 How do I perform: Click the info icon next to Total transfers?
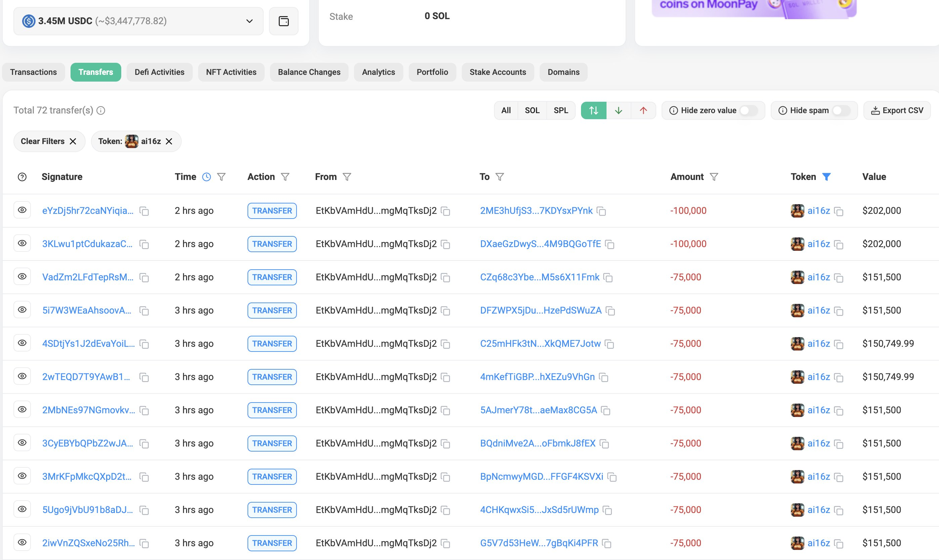pos(101,110)
